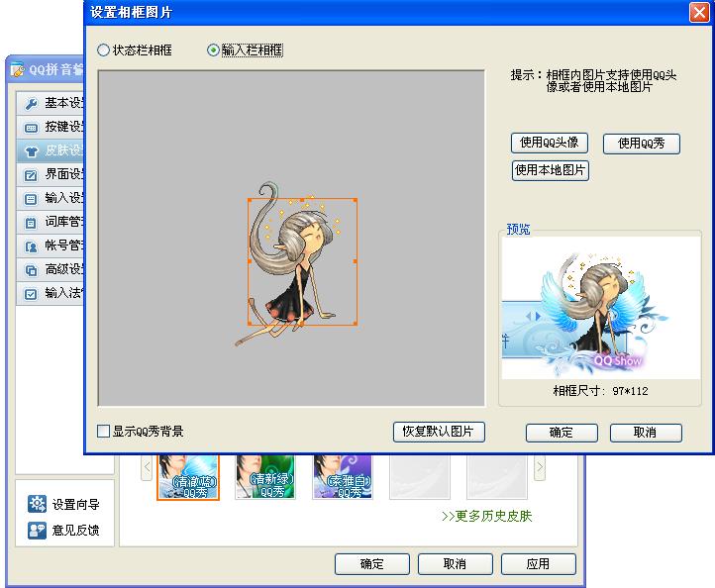
Task: Click the second empty skin slot
Action: click(x=497, y=476)
